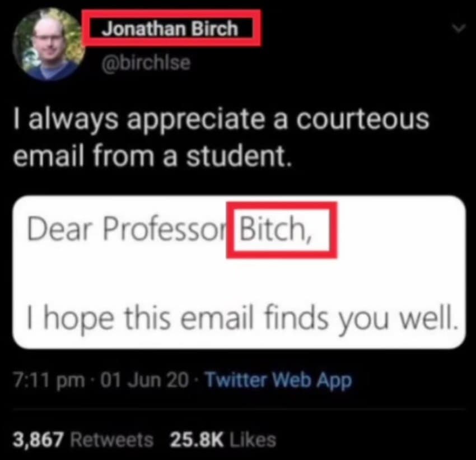Image resolution: width=476 pixels, height=460 pixels.
Task: View the 25.8K likes count
Action: [197, 440]
